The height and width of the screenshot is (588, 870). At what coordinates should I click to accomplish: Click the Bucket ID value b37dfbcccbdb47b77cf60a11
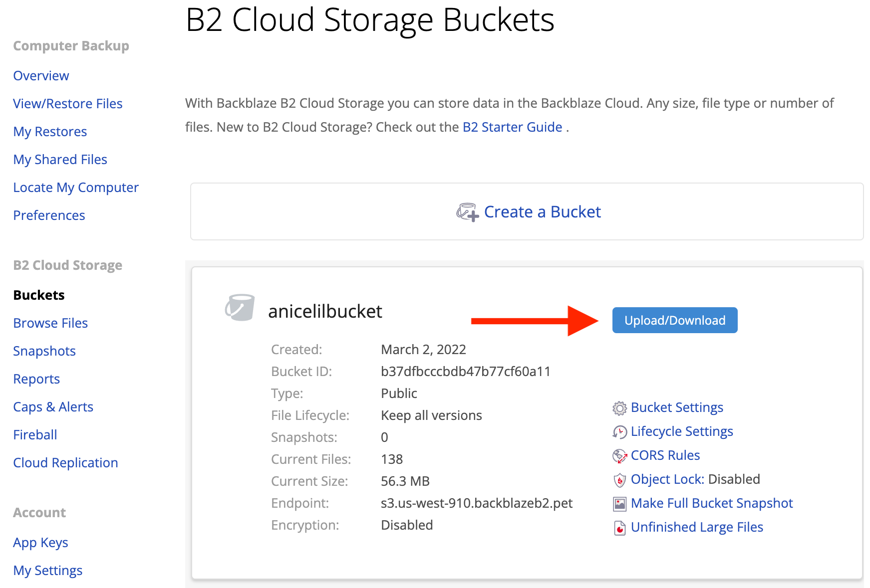click(x=465, y=372)
